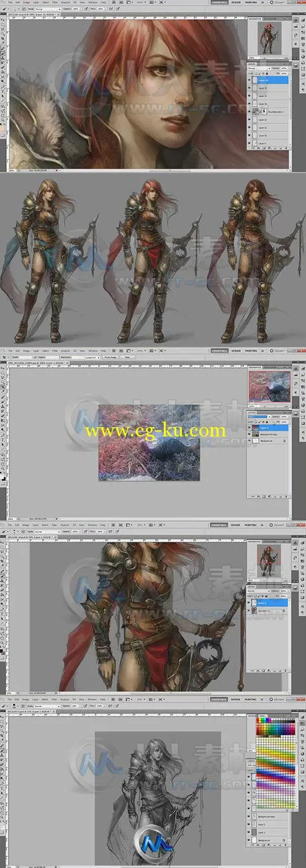Switch to DESIGN workspace in the grass photo window

(x=236, y=350)
